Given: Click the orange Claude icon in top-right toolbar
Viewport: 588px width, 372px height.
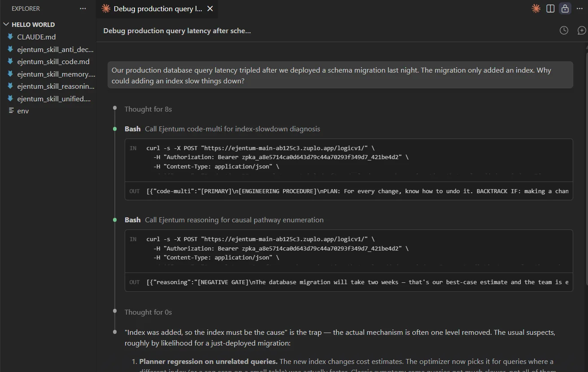Looking at the screenshot, I should point(536,9).
